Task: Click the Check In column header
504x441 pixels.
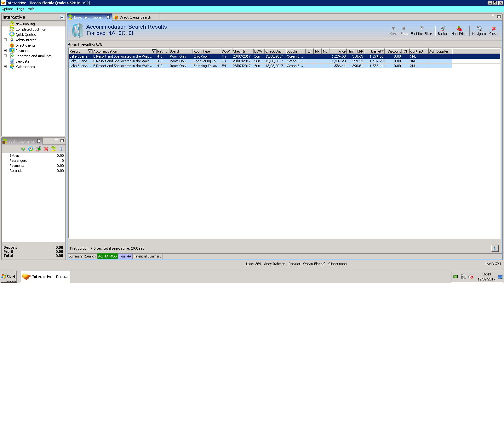Action: click(x=243, y=51)
